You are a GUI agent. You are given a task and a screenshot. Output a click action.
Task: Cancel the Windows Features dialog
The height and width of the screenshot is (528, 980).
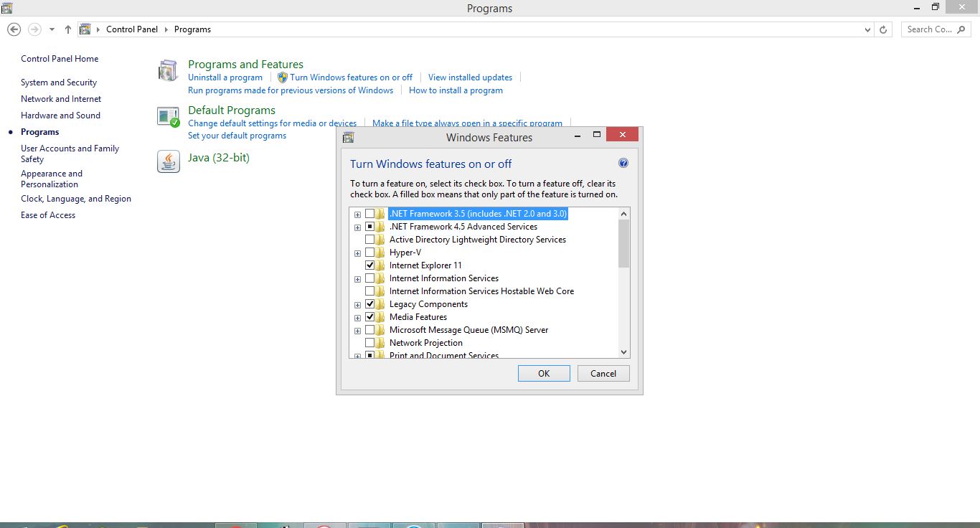(x=603, y=373)
